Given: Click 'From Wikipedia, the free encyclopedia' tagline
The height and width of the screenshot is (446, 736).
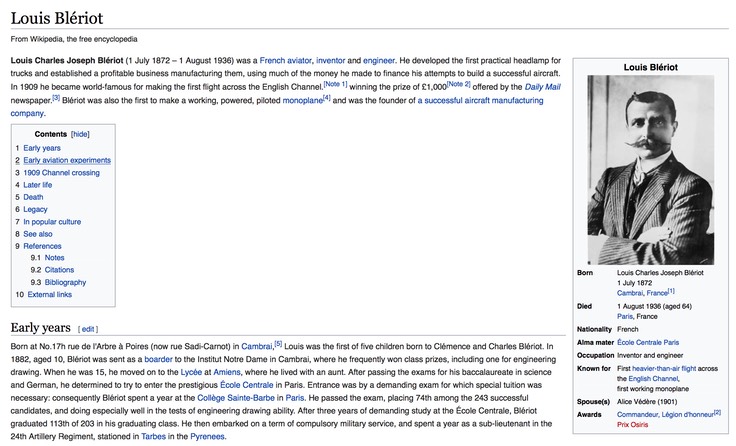Looking at the screenshot, I should (x=74, y=39).
